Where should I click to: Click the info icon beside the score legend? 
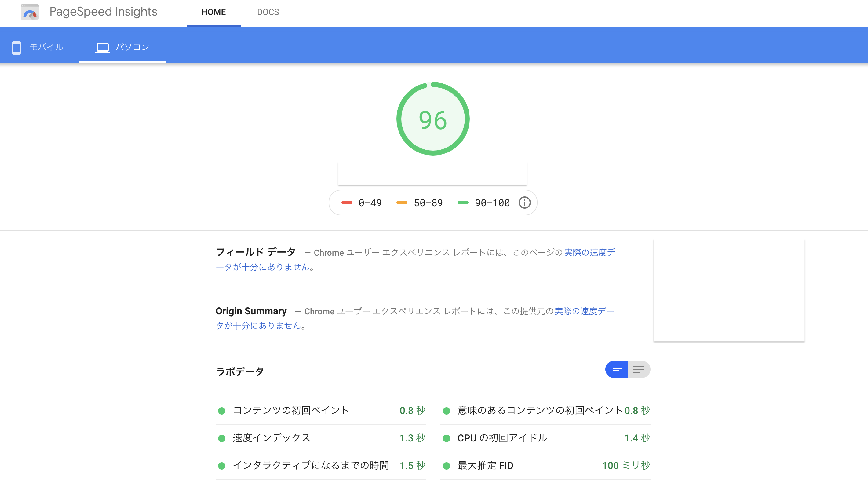524,203
